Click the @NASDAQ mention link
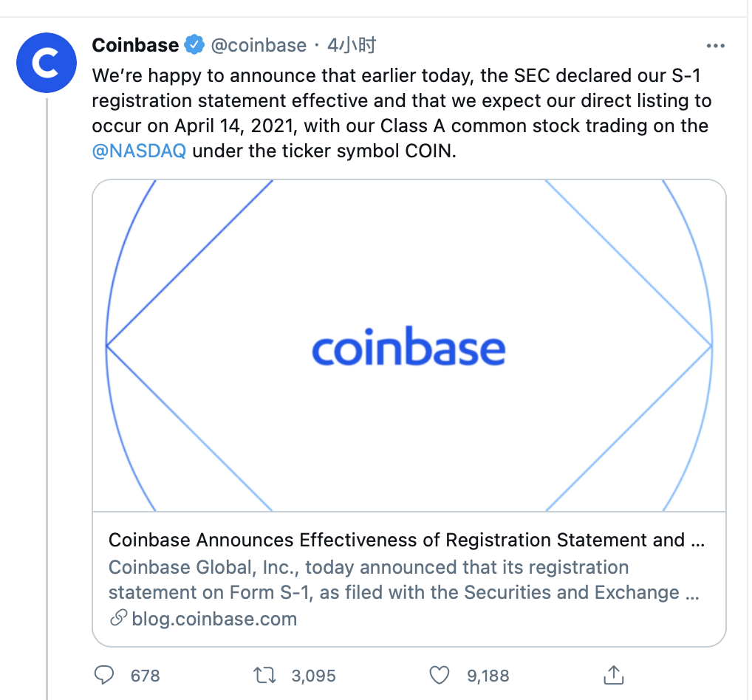The width and height of the screenshot is (752, 700). (139, 151)
